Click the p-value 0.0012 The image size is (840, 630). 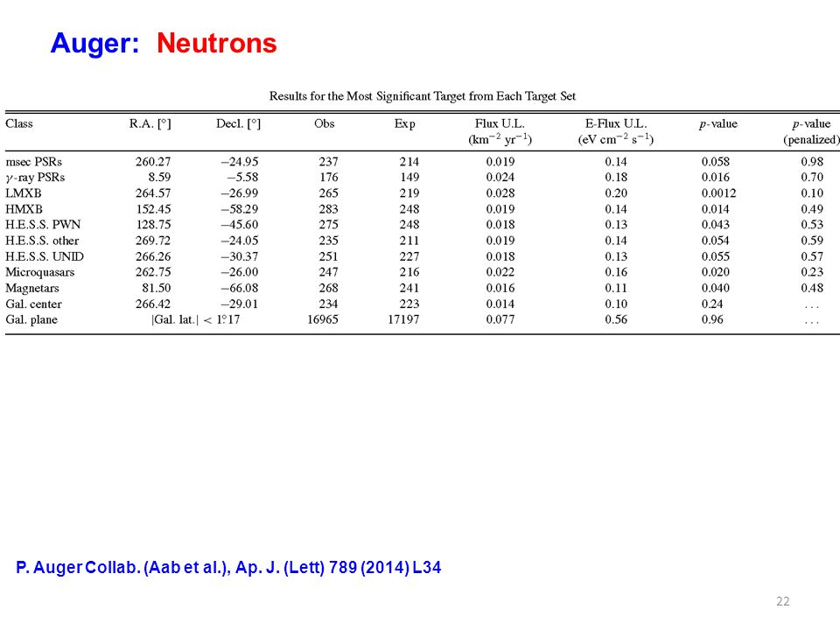(x=719, y=193)
